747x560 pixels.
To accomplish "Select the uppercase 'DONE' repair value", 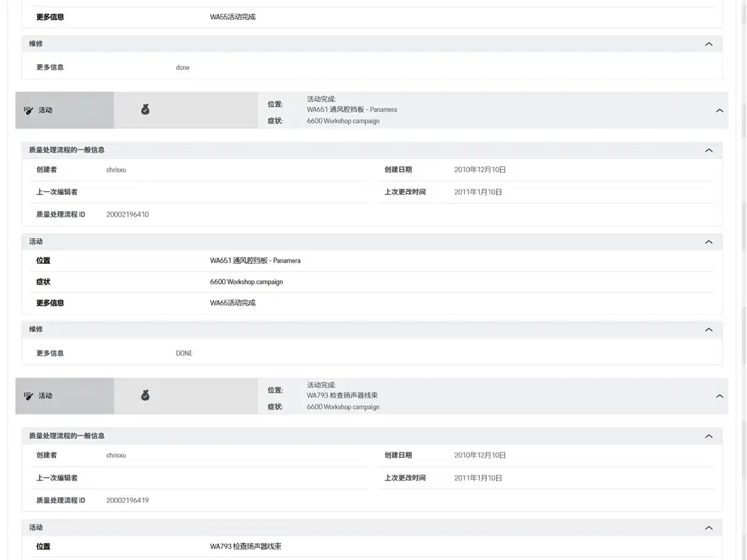I will (184, 353).
